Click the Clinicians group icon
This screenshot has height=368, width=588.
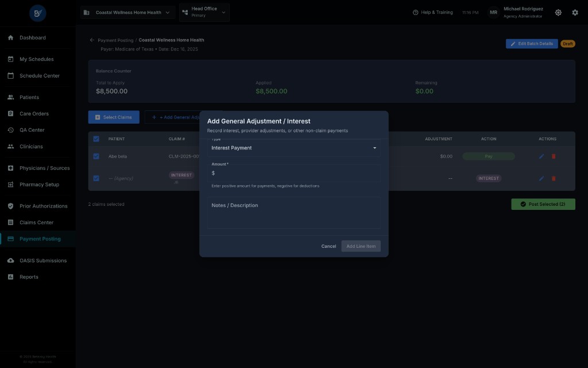coord(10,147)
